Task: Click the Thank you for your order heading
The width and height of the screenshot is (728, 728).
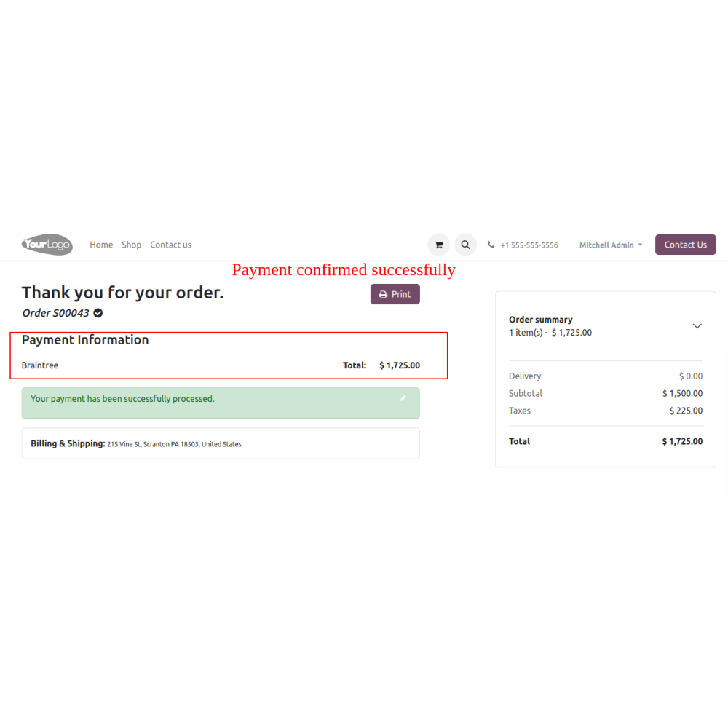Action: point(122,293)
